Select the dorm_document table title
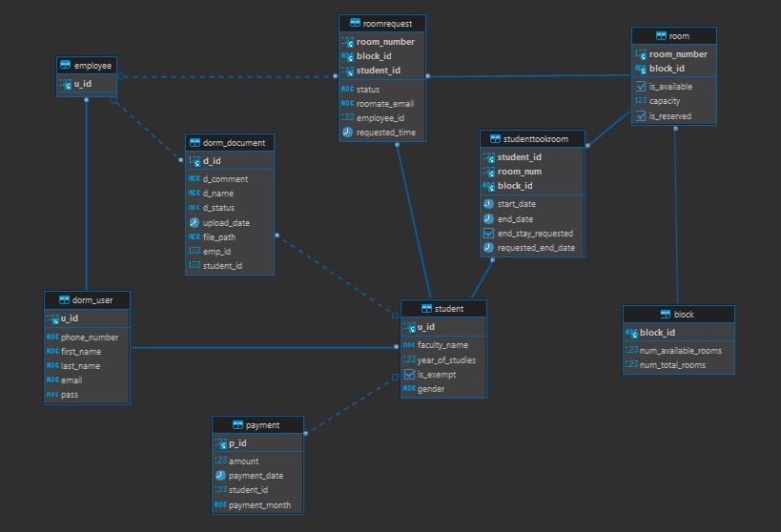Viewport: 781px width, 532px height. (x=235, y=142)
